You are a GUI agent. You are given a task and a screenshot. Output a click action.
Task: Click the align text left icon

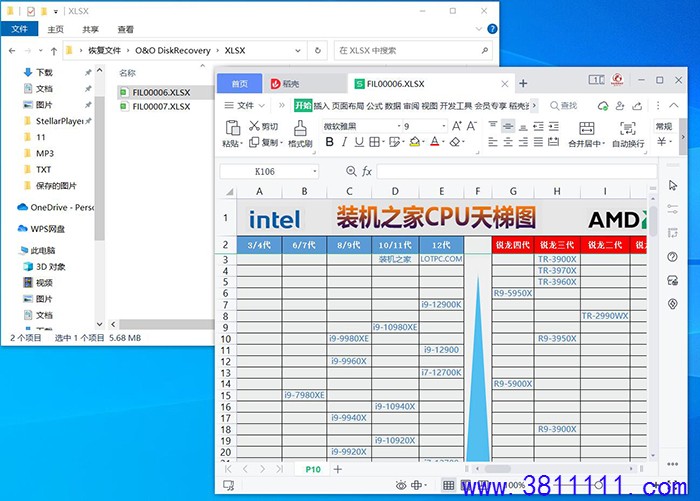tap(492, 142)
